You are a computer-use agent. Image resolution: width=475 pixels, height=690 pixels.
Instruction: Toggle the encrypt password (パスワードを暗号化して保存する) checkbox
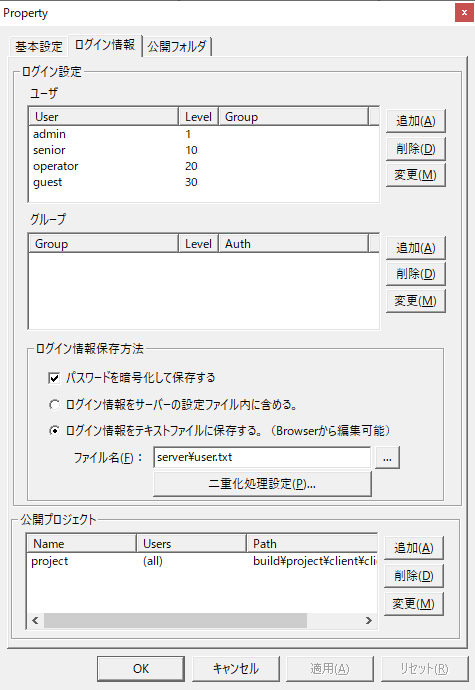[x=54, y=378]
